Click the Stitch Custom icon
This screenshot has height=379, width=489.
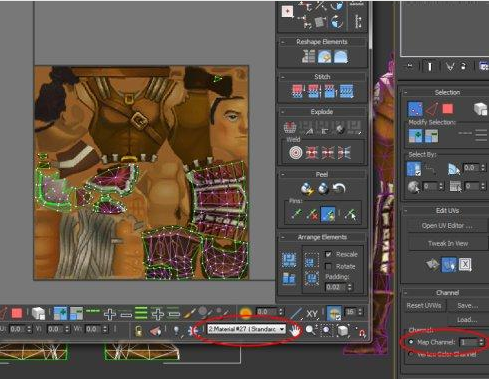coord(346,91)
